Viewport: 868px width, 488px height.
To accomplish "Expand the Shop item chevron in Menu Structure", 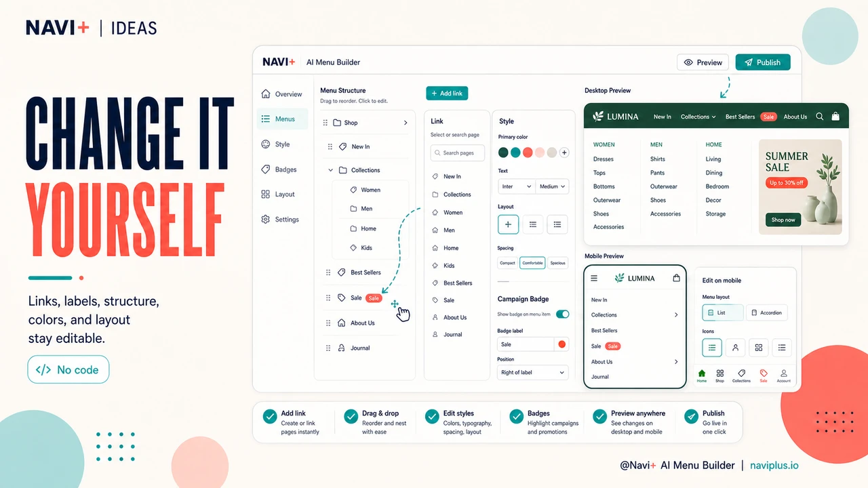I will [x=406, y=123].
